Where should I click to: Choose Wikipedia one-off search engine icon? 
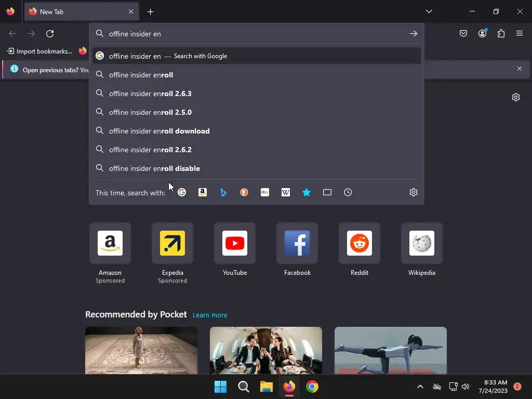pyautogui.click(x=286, y=192)
